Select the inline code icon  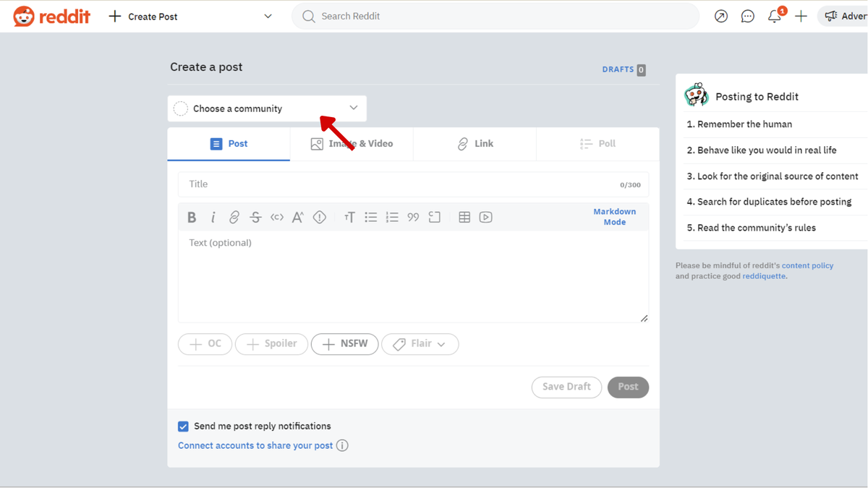[276, 217]
